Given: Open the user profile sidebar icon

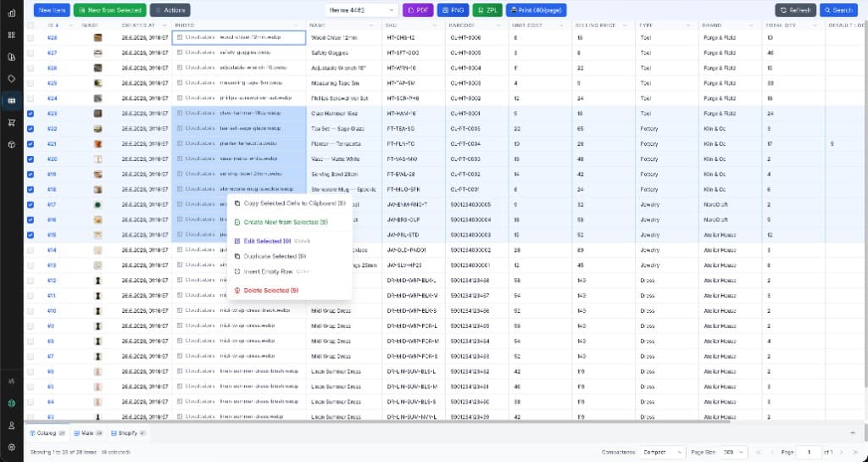Looking at the screenshot, I should 12,426.
